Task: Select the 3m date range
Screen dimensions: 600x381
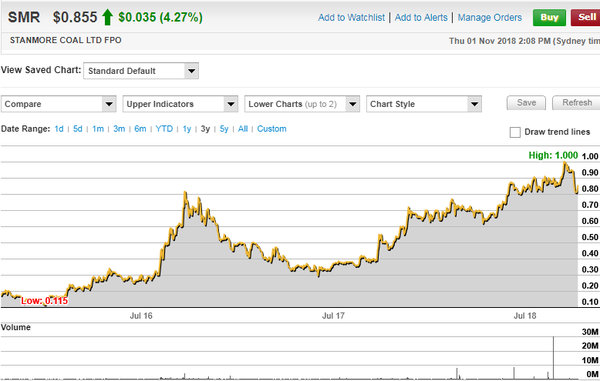Action: [x=119, y=129]
